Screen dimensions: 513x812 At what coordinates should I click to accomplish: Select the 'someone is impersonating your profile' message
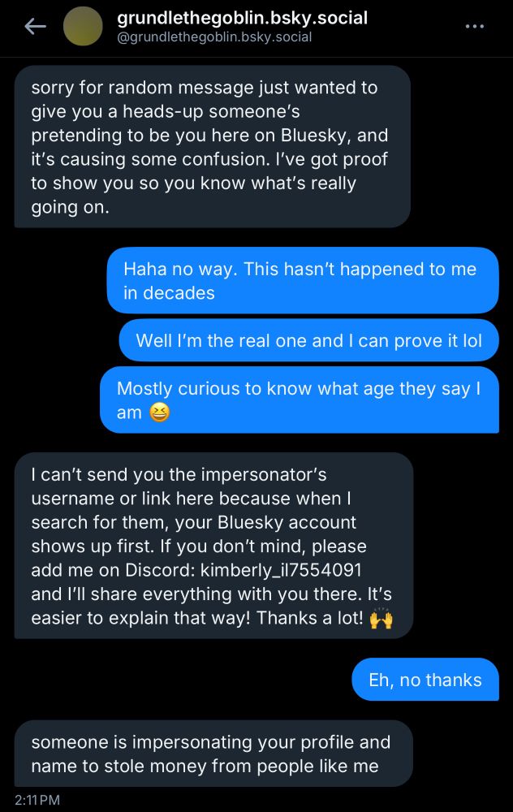pyautogui.click(x=213, y=754)
